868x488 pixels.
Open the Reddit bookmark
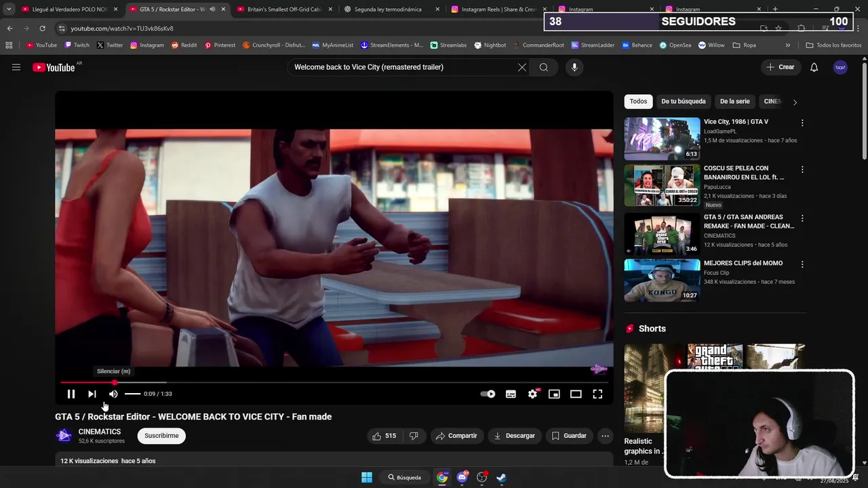[x=184, y=45]
